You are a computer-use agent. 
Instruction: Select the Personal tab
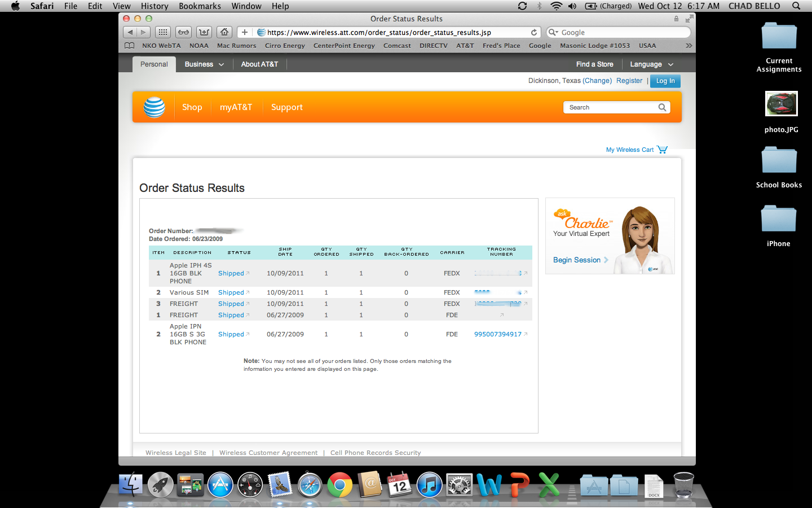154,64
